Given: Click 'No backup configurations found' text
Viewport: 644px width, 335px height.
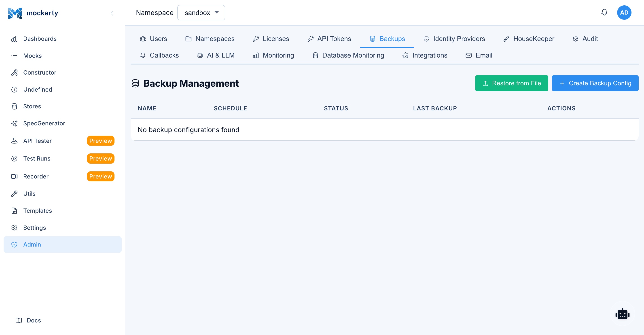Looking at the screenshot, I should pyautogui.click(x=189, y=130).
